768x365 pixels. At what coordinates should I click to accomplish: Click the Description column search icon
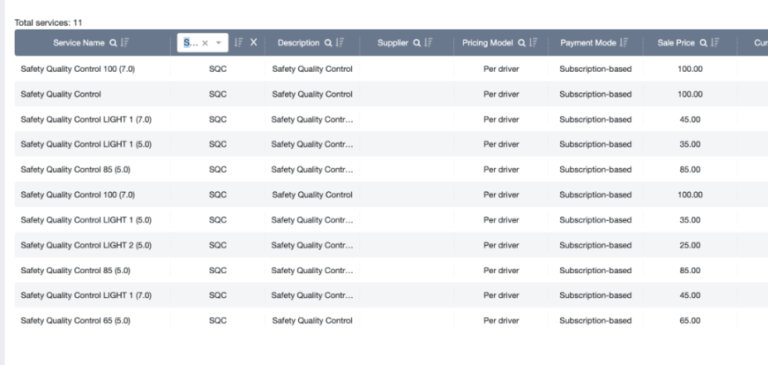328,43
